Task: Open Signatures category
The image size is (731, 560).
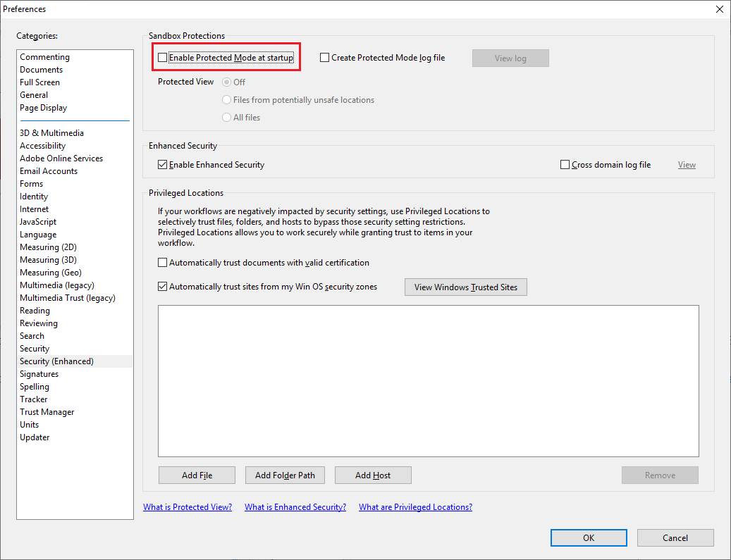Action: click(x=75, y=374)
